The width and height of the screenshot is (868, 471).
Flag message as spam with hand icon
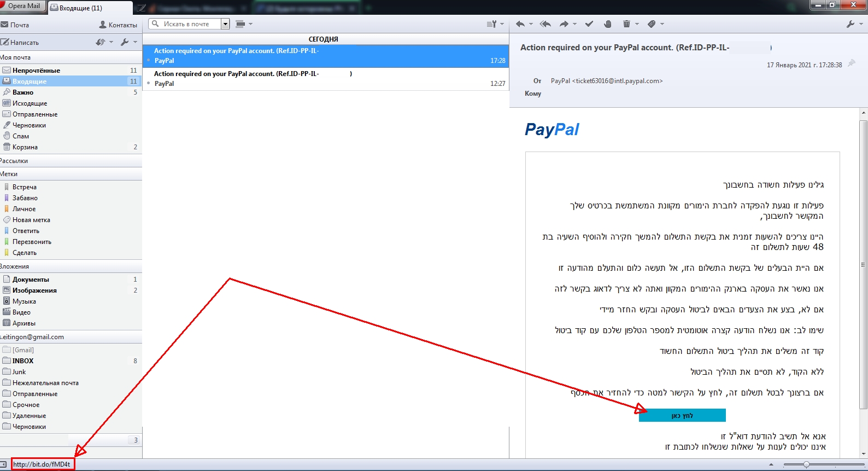[x=607, y=24]
